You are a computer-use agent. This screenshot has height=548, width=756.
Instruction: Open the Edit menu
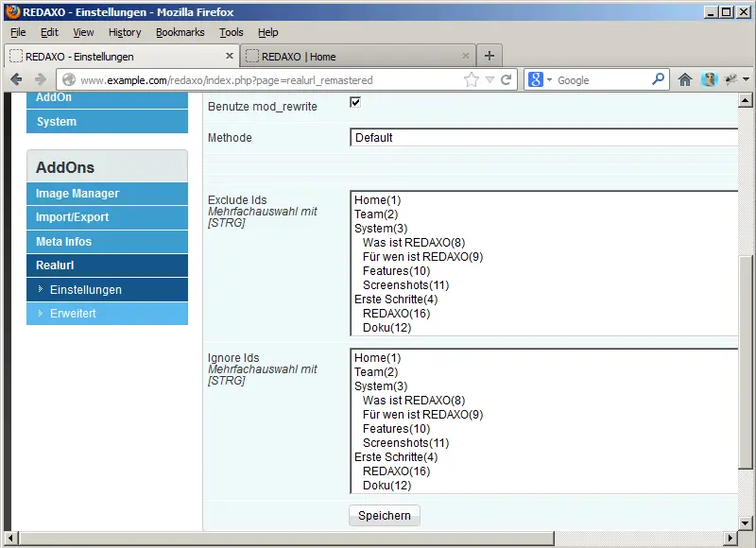point(49,32)
